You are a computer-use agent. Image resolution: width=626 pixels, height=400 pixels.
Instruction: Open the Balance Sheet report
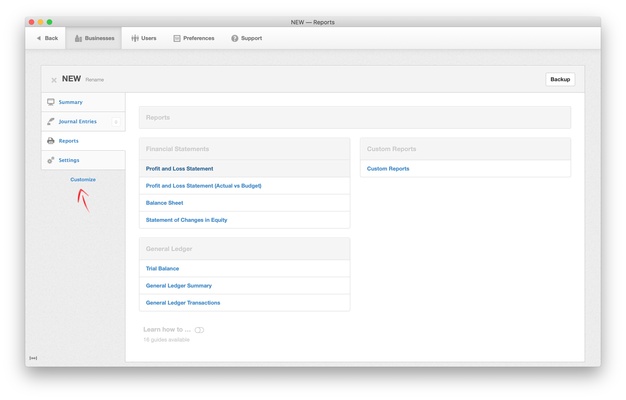pyautogui.click(x=164, y=203)
